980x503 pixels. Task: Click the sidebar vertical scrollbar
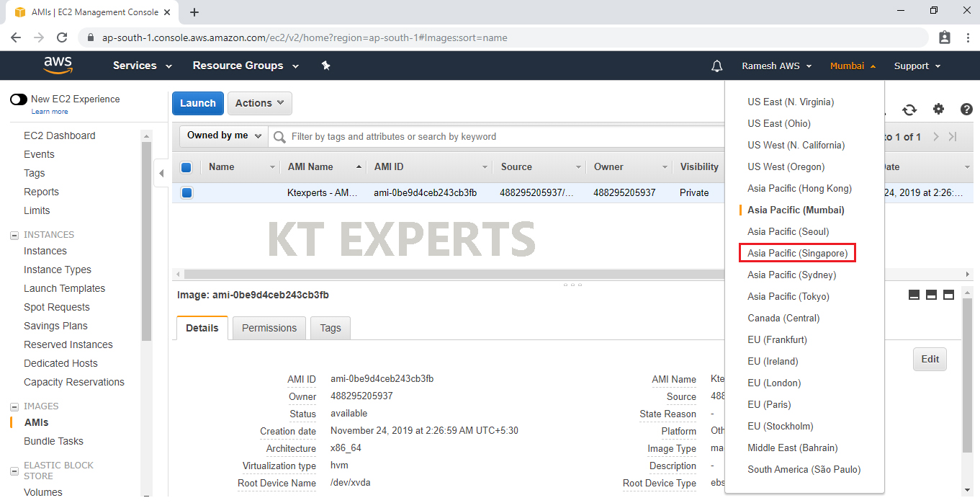pos(147,241)
